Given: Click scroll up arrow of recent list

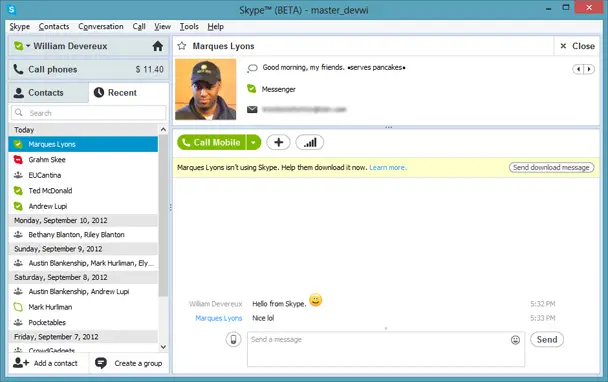Looking at the screenshot, I should tap(163, 130).
